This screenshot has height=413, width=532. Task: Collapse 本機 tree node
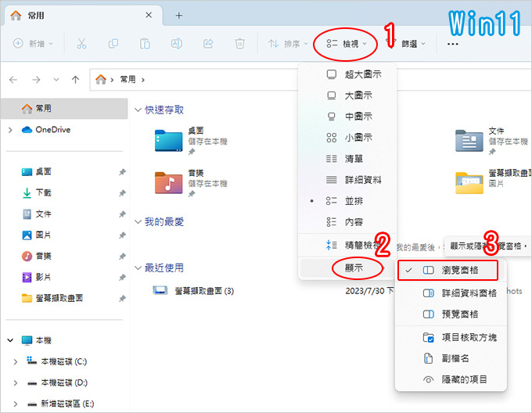click(10, 340)
